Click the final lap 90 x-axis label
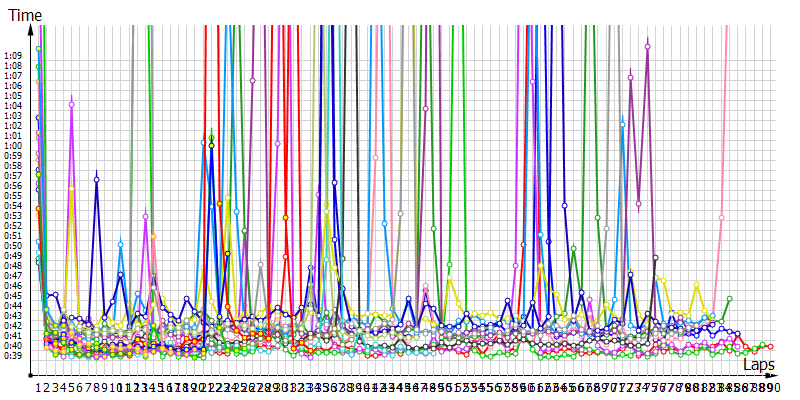This screenshot has height=400, width=800. coord(775,386)
